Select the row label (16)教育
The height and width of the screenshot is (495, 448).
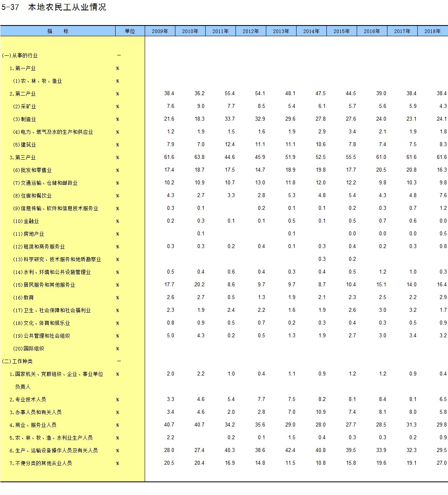[x=24, y=297]
